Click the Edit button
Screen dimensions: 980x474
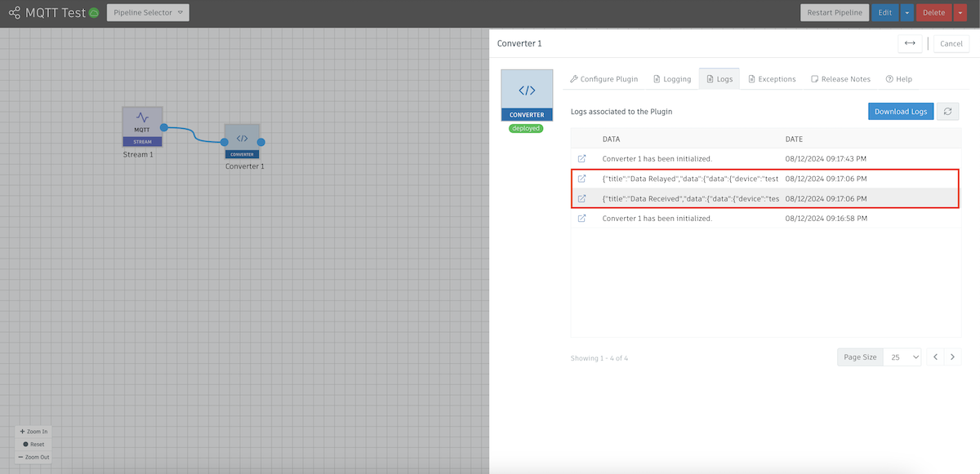click(884, 13)
